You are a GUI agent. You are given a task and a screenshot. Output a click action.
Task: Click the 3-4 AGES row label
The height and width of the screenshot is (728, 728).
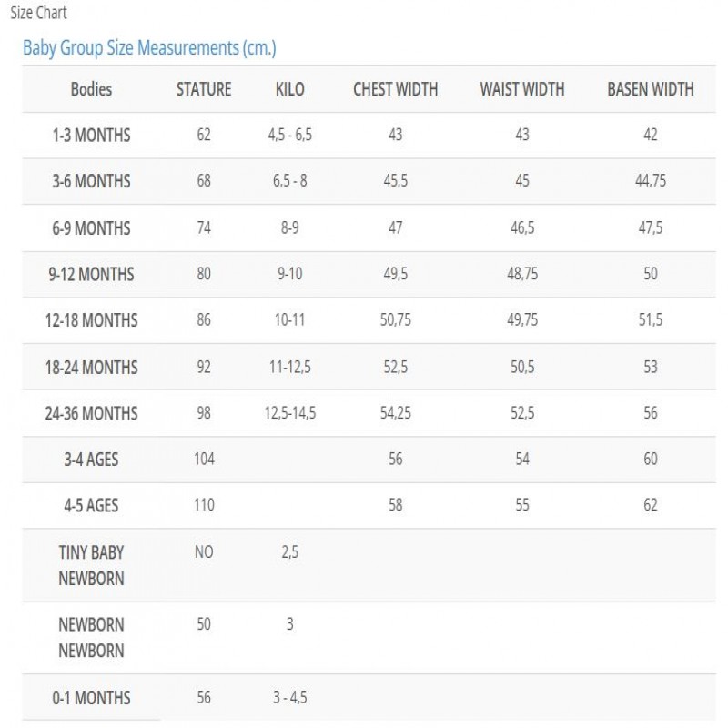point(91,460)
